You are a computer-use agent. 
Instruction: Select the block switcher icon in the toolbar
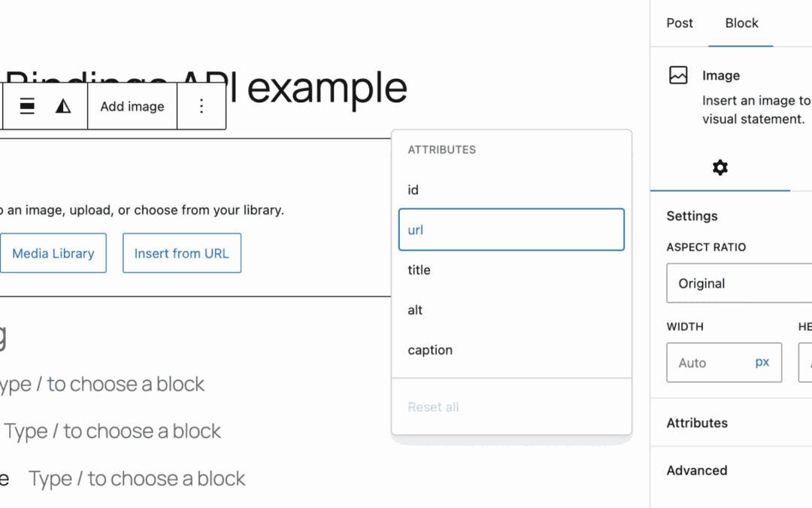tap(26, 106)
